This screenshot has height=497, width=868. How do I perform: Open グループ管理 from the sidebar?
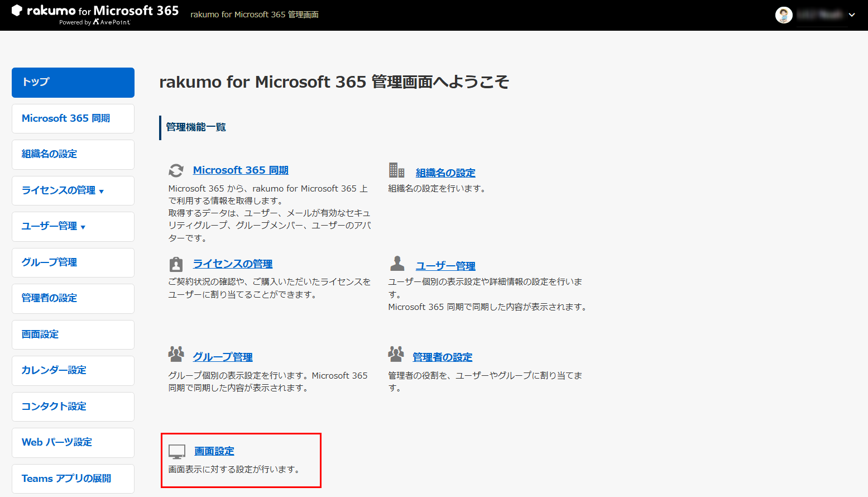click(x=73, y=262)
